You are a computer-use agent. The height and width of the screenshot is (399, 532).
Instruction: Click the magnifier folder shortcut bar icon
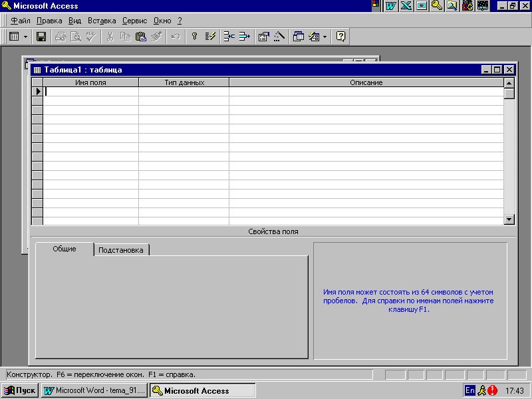[x=452, y=6]
